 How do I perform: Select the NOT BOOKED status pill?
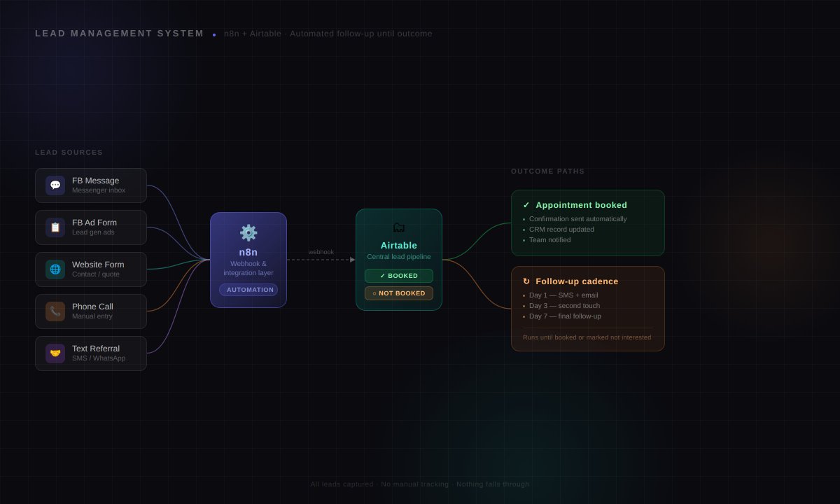click(399, 293)
